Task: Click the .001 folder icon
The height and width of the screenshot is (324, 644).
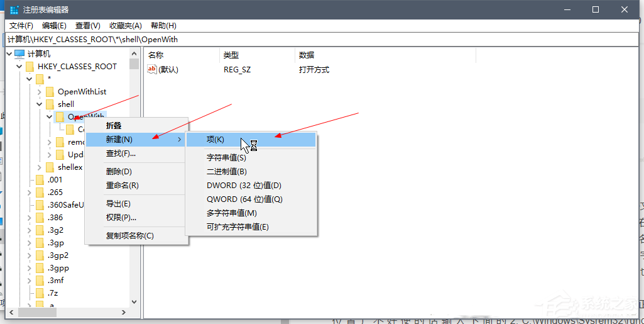Action: click(x=40, y=180)
